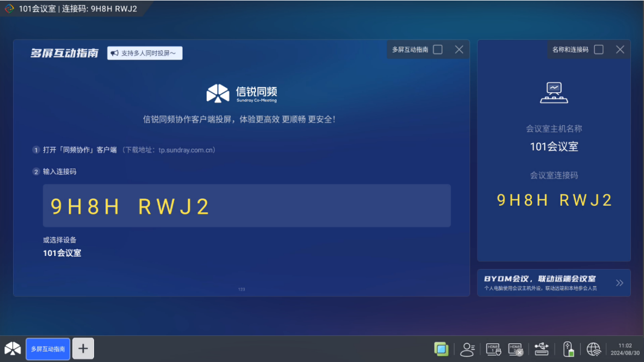This screenshot has height=362, width=644.
Task: Click the 支持多人同时投屏 announcement badge
Action: point(144,53)
